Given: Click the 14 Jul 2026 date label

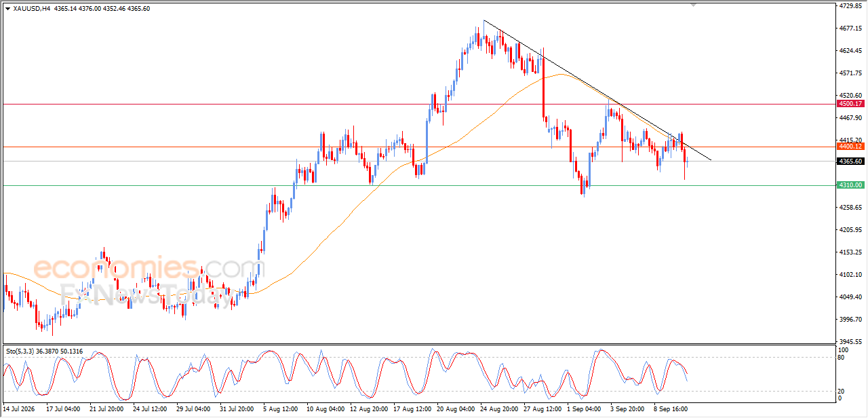Looking at the screenshot, I should coord(20,409).
